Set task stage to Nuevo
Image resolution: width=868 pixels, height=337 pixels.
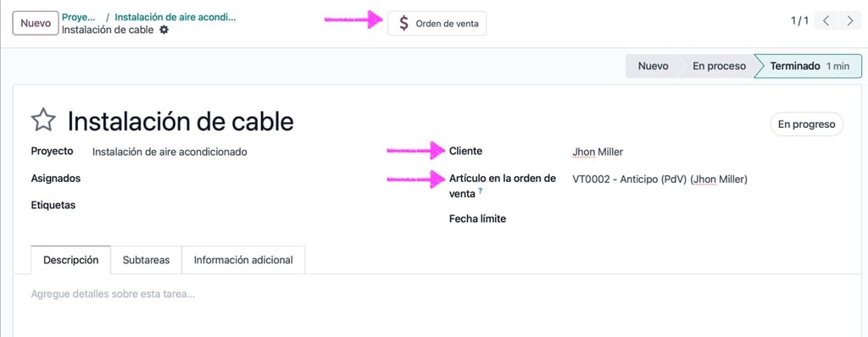pyautogui.click(x=653, y=66)
